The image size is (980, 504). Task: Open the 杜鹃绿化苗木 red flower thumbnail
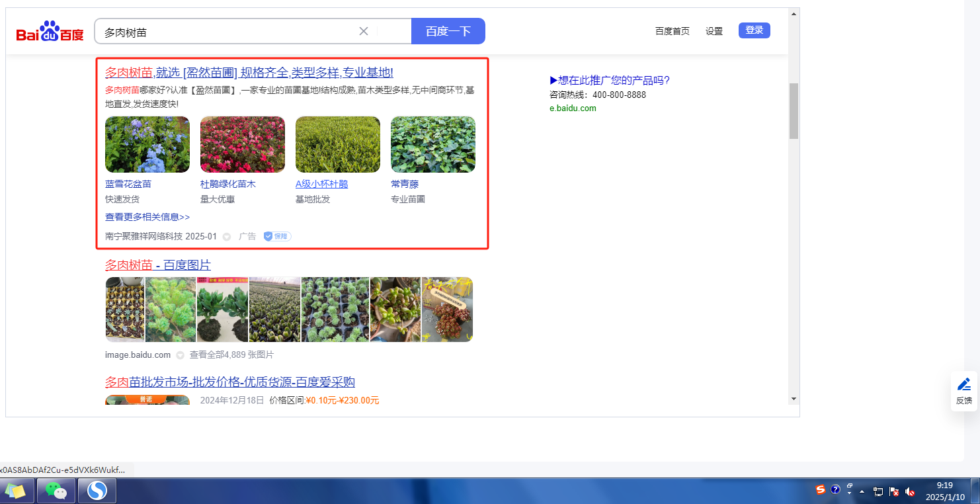[x=243, y=145]
